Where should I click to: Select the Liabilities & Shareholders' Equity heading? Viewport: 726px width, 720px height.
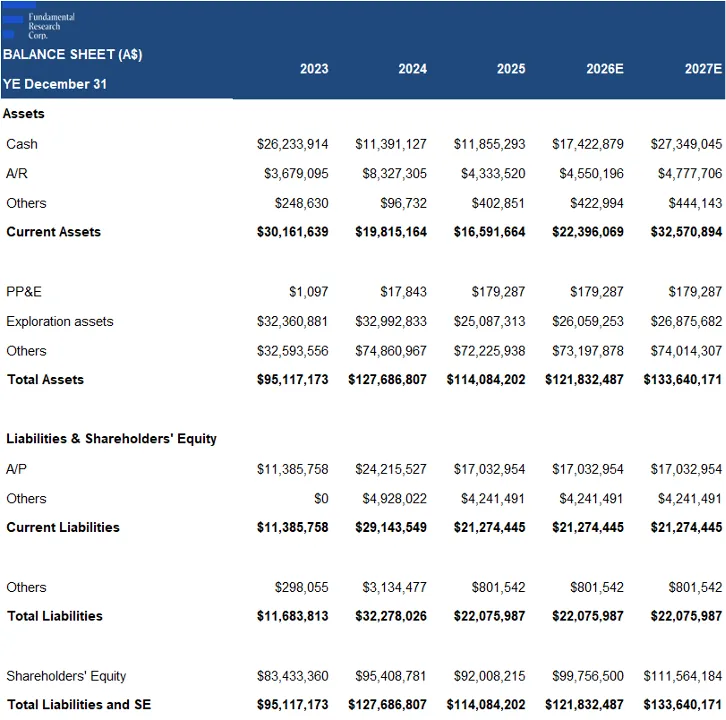pyautogui.click(x=111, y=439)
